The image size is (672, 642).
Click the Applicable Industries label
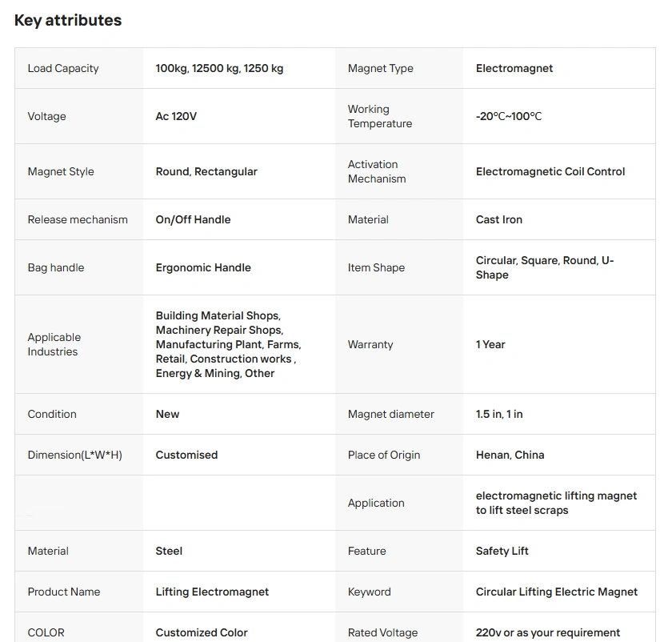[x=54, y=344]
